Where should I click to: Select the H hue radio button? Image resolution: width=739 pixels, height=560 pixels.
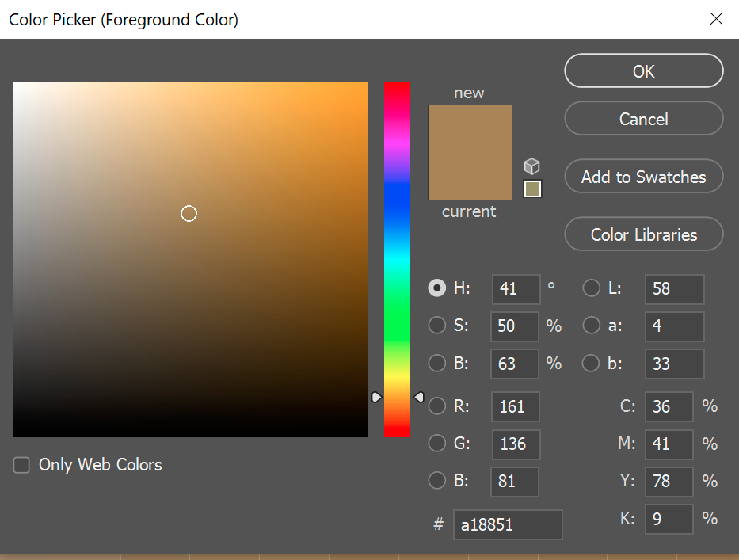[x=437, y=288]
